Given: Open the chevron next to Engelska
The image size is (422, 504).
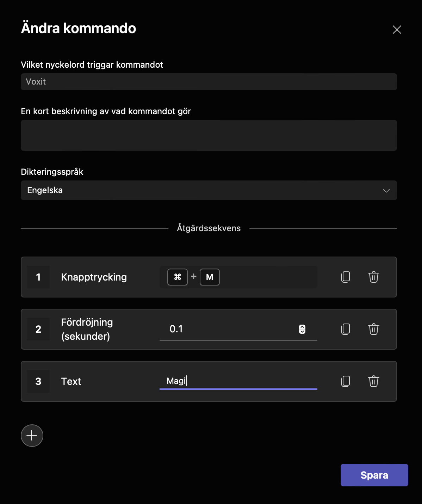Looking at the screenshot, I should point(386,190).
